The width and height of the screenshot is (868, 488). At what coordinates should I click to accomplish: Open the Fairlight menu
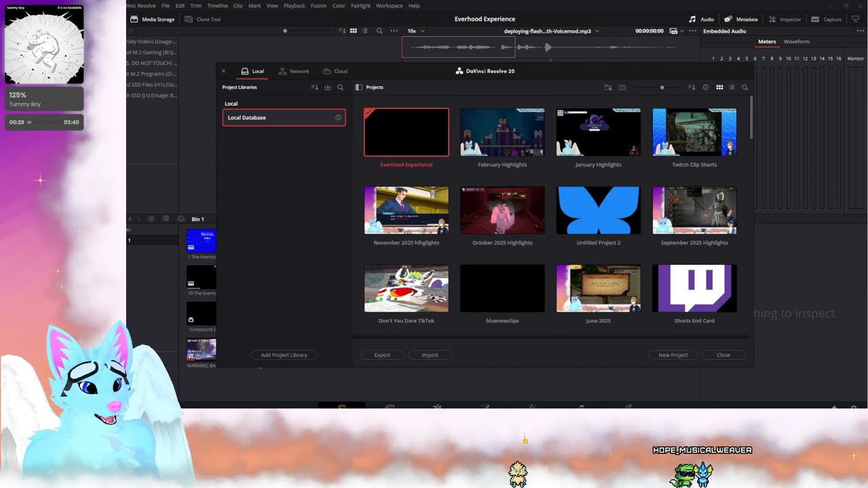click(361, 5)
